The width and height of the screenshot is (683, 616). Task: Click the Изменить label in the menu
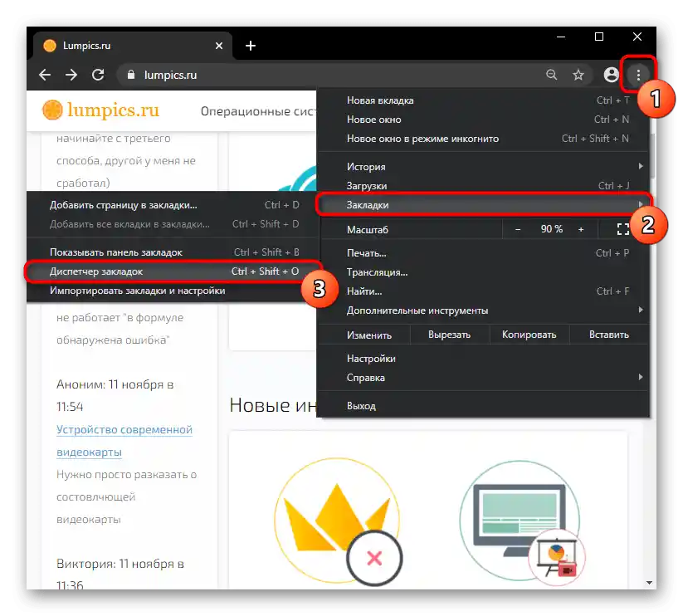[369, 335]
